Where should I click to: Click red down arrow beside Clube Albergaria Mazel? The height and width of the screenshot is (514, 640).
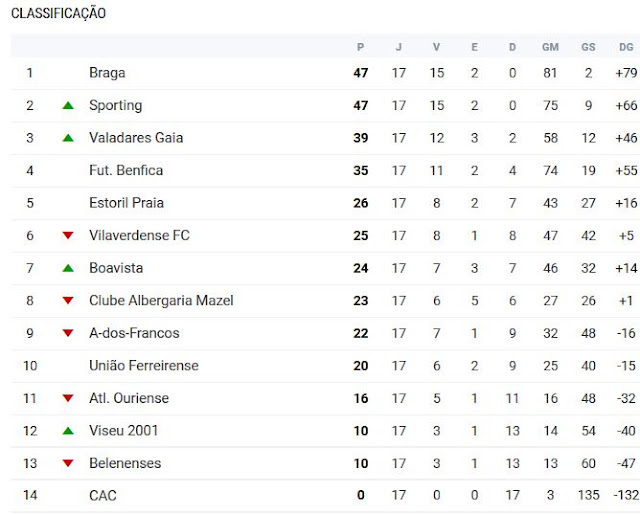68,301
